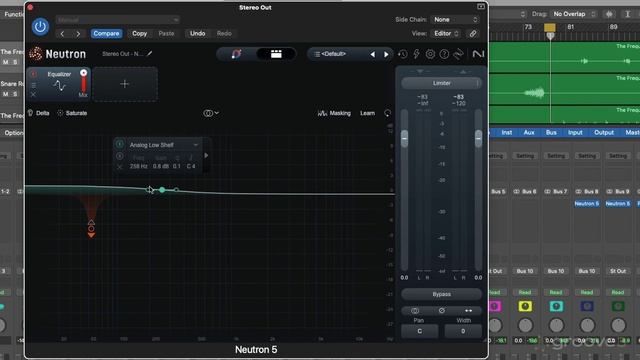The width and height of the screenshot is (640, 360).
Task: Click the Neutron logo
Action: tap(58, 54)
